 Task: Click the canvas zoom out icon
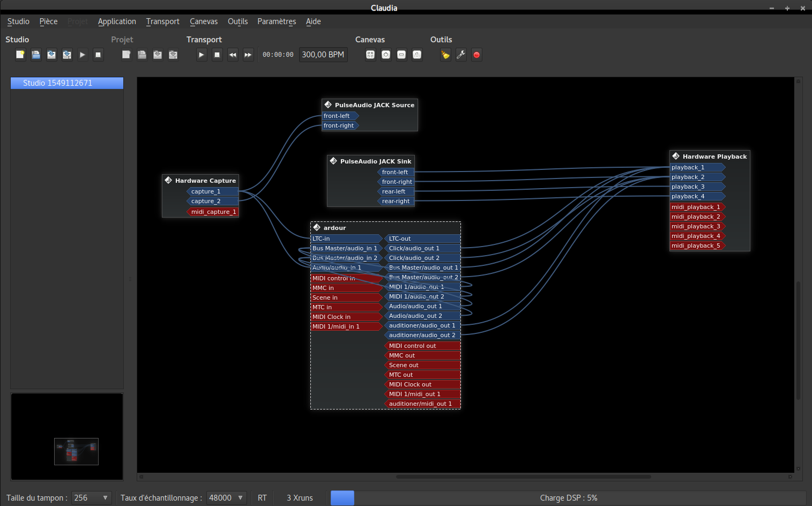401,55
